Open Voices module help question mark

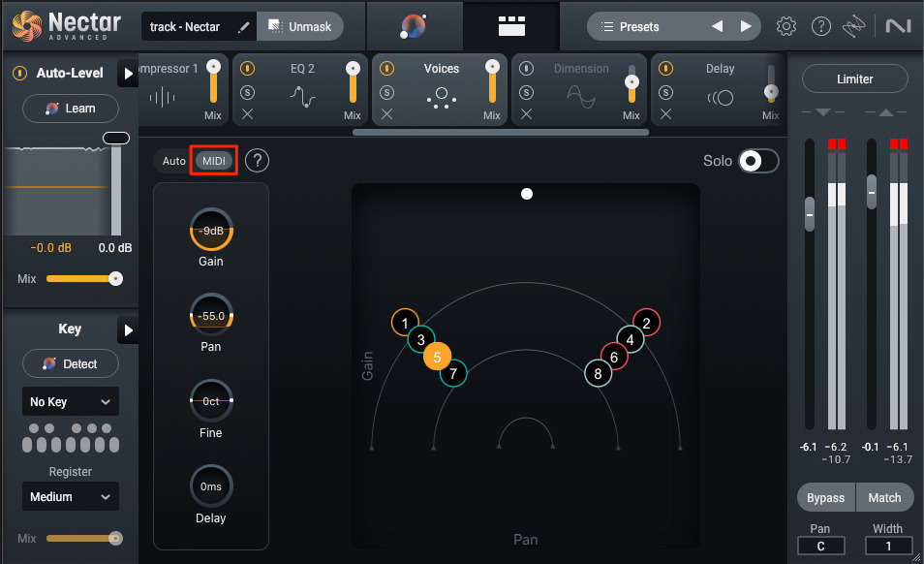point(257,160)
